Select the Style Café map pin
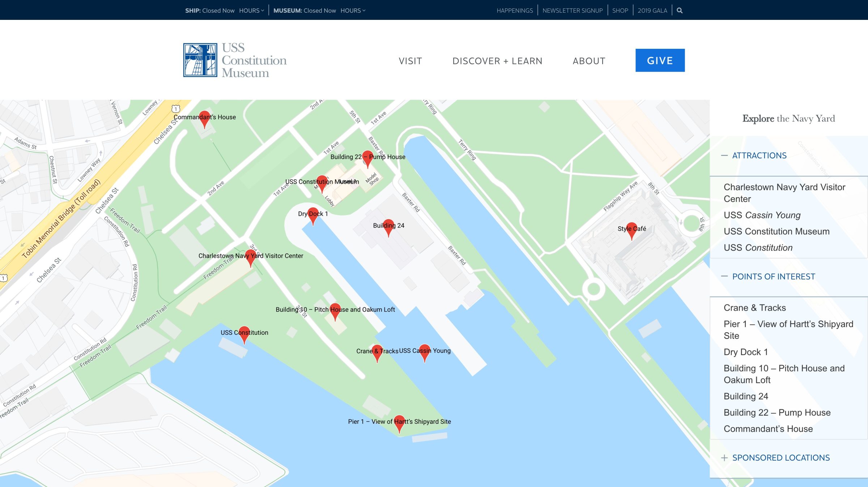Screen dimensions: 868x487 point(631,231)
